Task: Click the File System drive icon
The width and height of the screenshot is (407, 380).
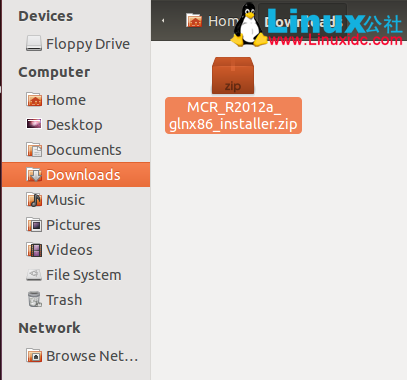Action: [34, 275]
